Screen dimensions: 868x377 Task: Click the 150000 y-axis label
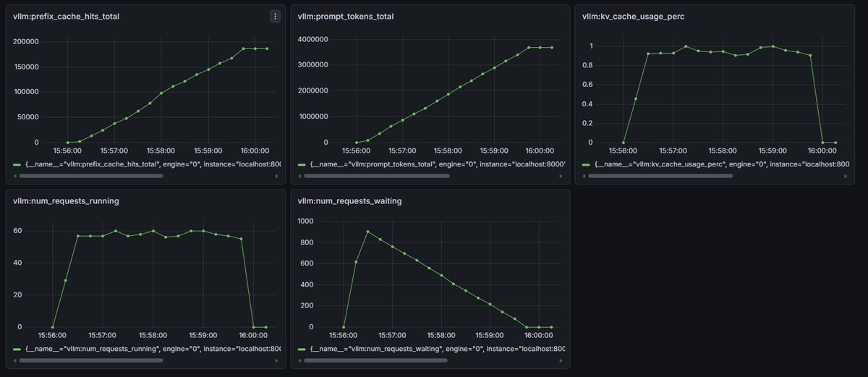pyautogui.click(x=25, y=67)
